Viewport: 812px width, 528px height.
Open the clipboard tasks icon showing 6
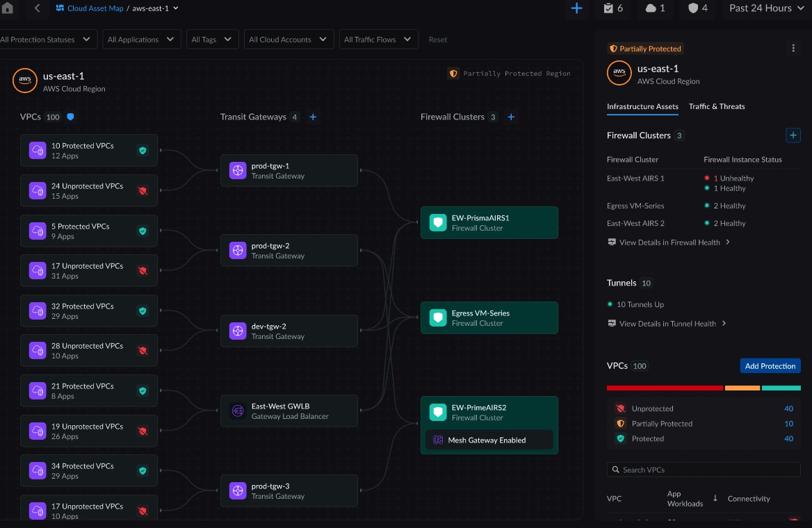point(613,8)
